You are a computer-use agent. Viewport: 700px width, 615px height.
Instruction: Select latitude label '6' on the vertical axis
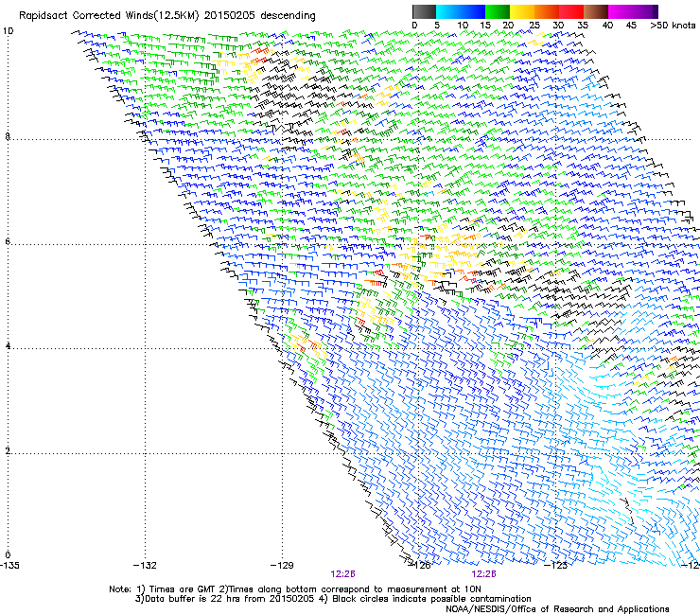8,241
